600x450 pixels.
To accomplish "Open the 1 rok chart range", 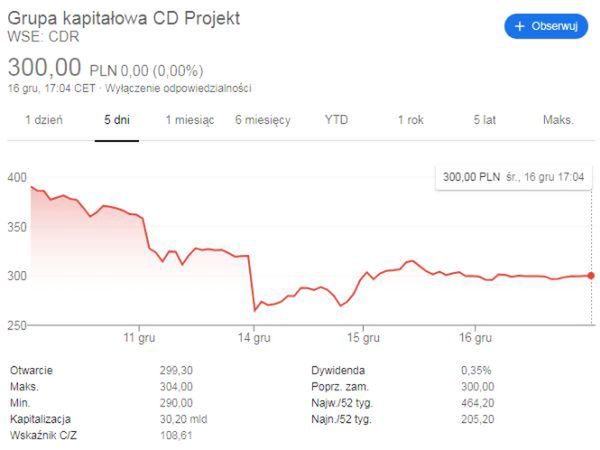I will coord(410,120).
